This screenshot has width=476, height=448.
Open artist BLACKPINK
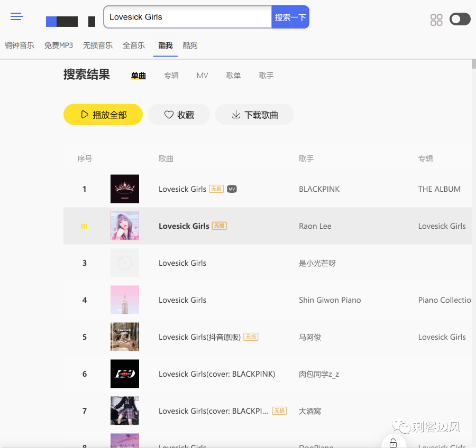point(319,189)
